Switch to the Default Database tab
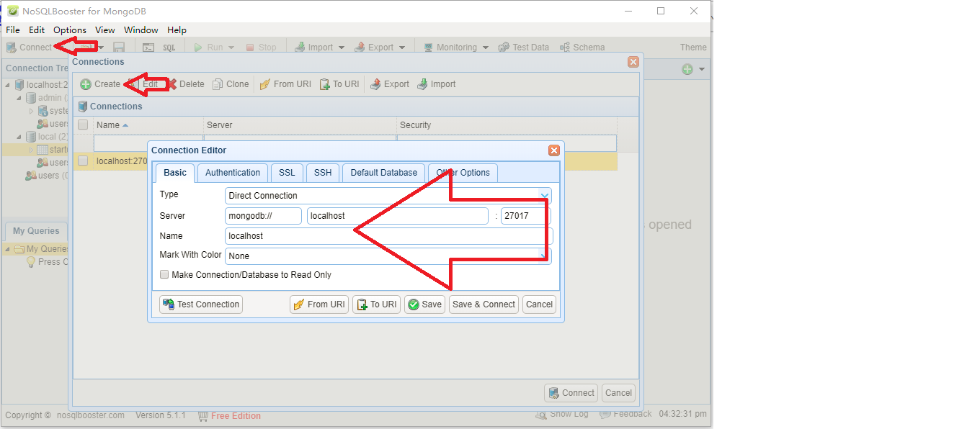This screenshot has width=980, height=429. tap(384, 173)
